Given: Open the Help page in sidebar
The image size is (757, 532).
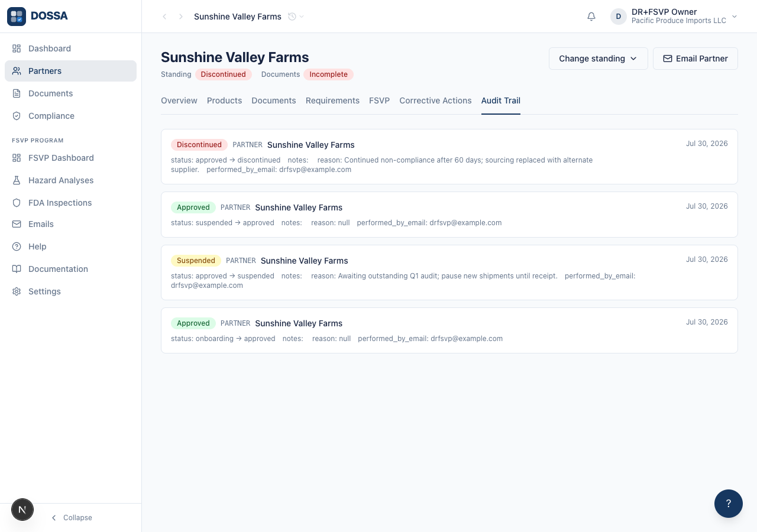Looking at the screenshot, I should (70, 246).
